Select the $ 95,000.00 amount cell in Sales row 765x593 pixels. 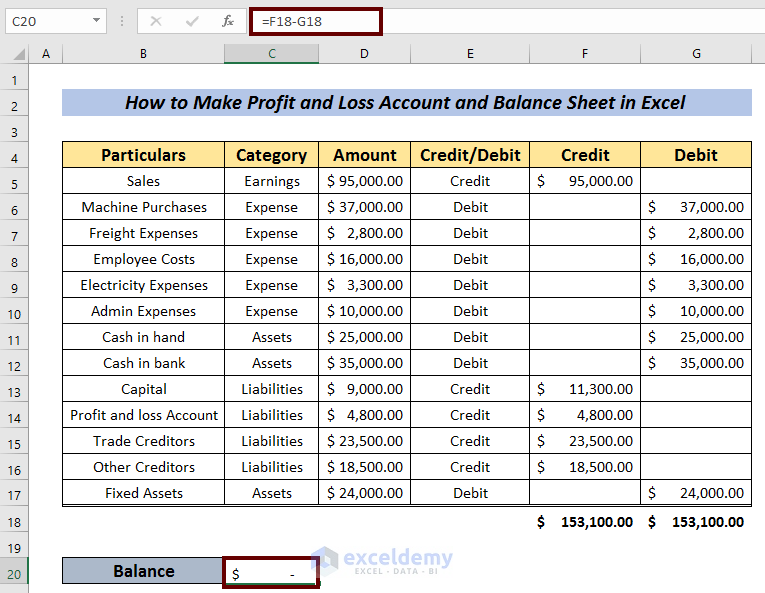pos(364,181)
